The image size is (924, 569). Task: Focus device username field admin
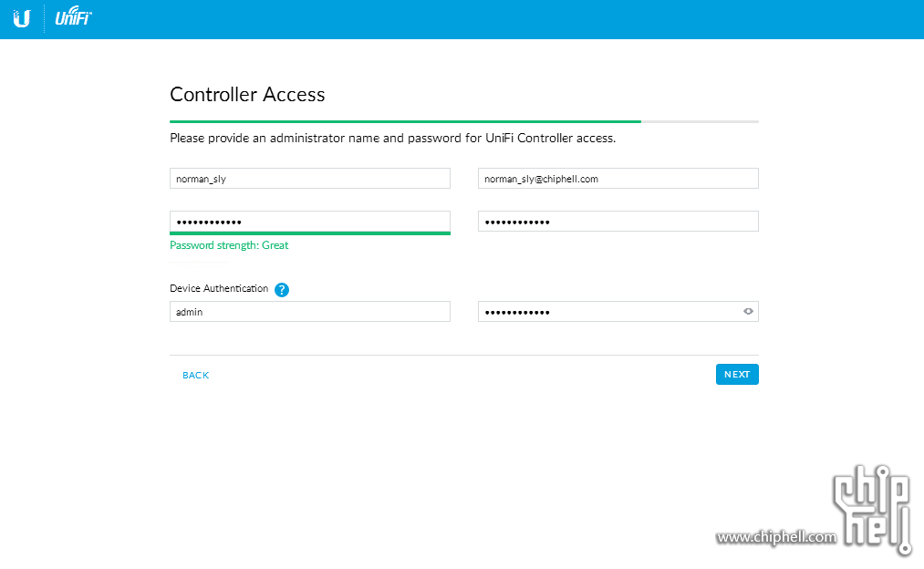(310, 312)
